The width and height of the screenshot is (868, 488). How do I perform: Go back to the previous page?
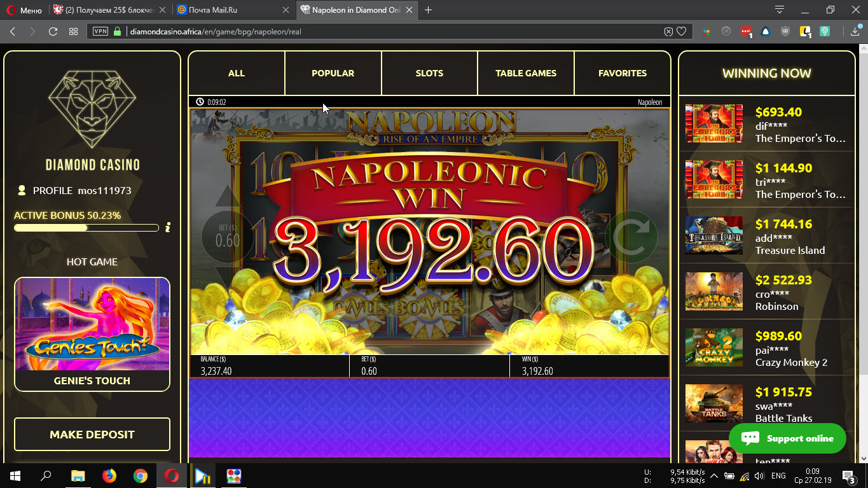[13, 31]
